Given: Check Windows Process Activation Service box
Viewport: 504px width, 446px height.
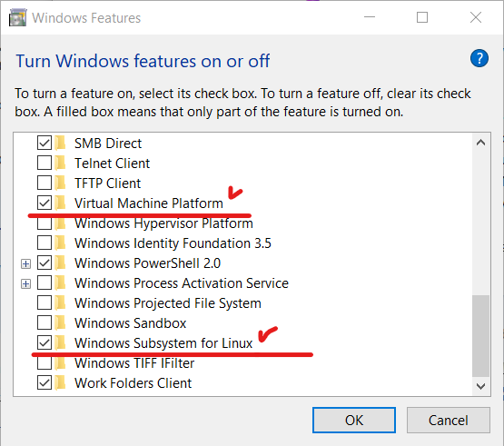Looking at the screenshot, I should pos(44,282).
